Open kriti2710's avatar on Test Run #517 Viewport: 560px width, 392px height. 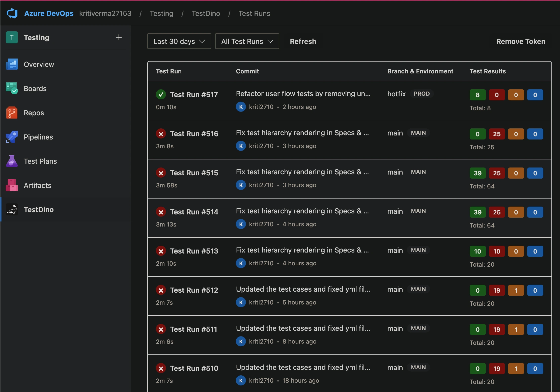(241, 107)
